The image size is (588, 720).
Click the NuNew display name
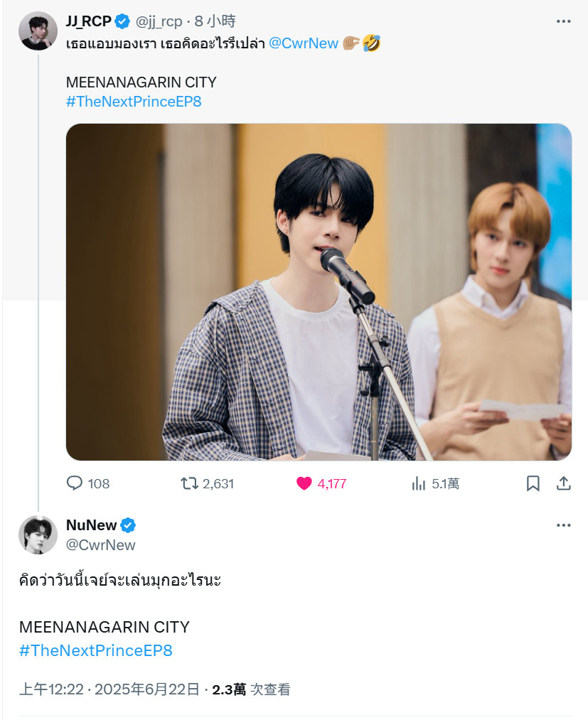(x=92, y=525)
